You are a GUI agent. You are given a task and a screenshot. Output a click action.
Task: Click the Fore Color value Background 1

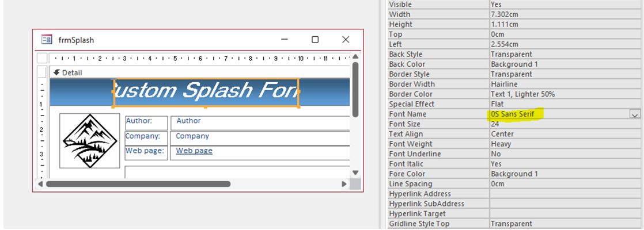coord(566,174)
